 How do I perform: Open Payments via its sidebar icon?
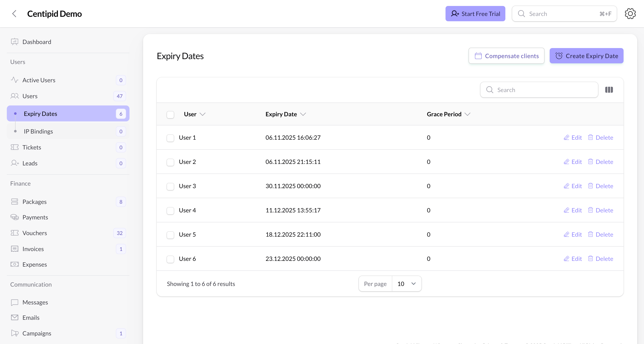14,217
